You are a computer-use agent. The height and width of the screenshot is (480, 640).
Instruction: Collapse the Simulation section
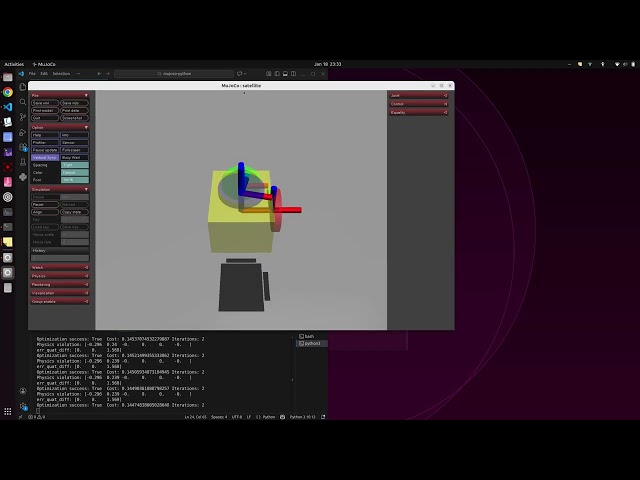click(x=60, y=189)
